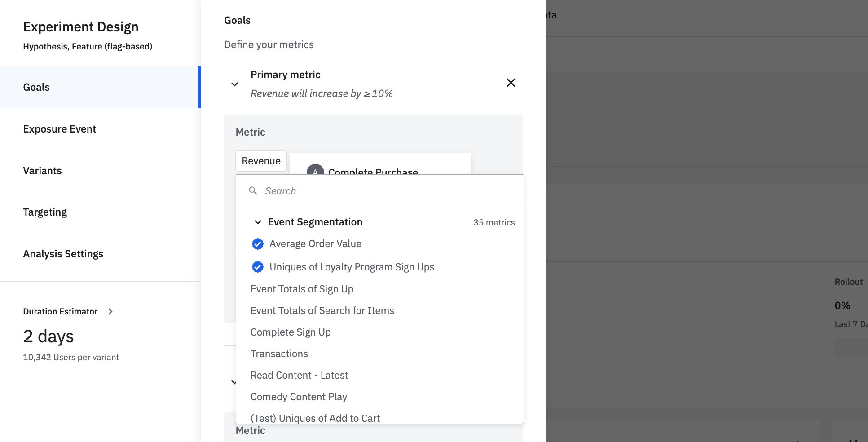Open the Revenue metric dropdown

click(261, 161)
